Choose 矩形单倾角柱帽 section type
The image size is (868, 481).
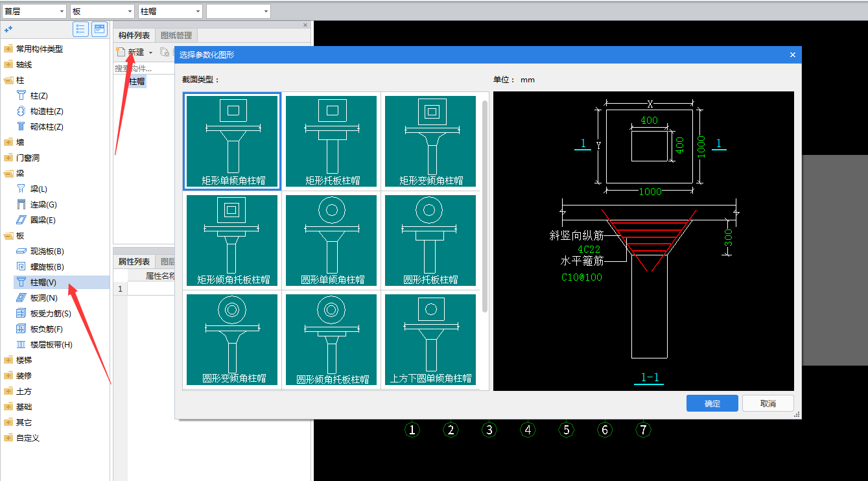pyautogui.click(x=232, y=141)
